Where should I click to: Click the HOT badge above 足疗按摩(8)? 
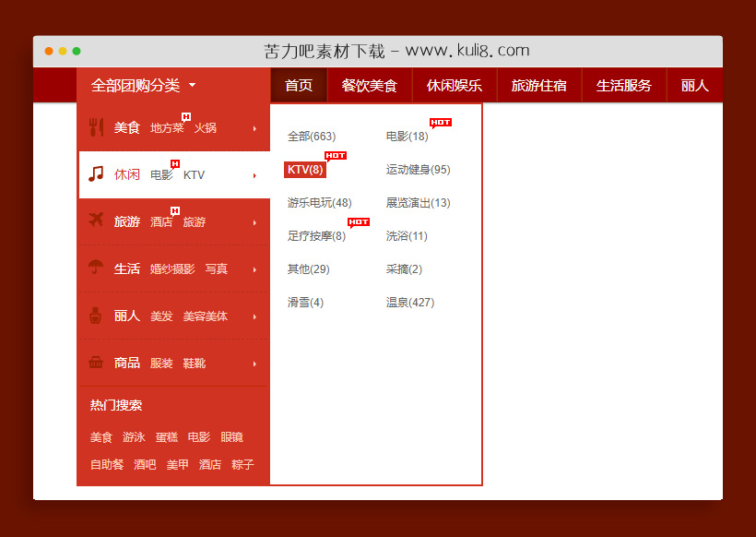tap(359, 222)
